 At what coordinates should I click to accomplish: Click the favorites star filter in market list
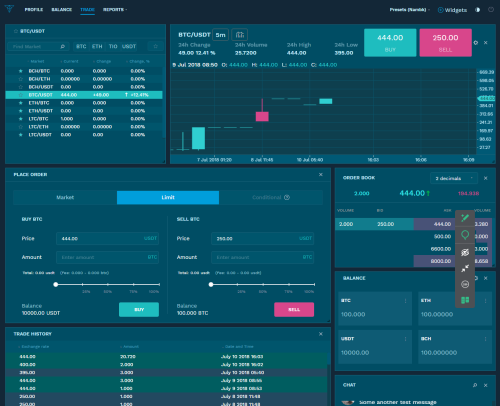tap(155, 46)
